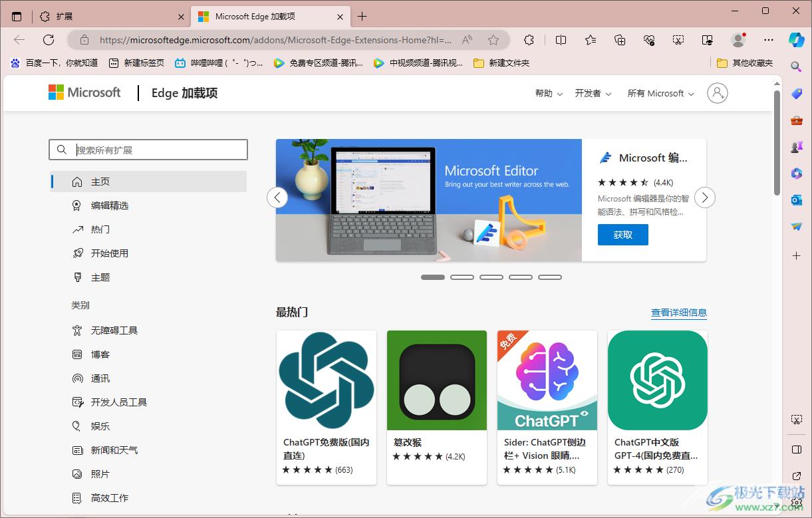Image resolution: width=812 pixels, height=518 pixels.
Task: Open Extensions puzzle icon in toolbar
Action: coord(529,40)
